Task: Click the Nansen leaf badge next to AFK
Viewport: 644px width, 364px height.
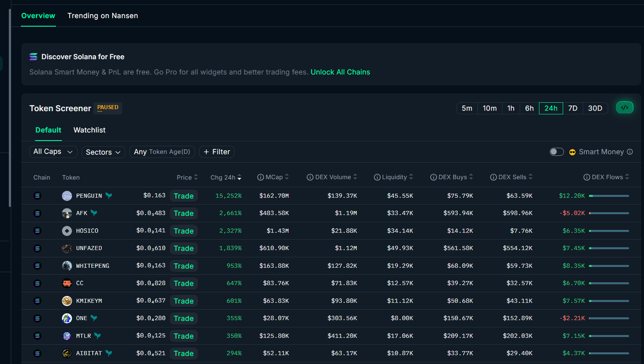Action: click(x=94, y=213)
